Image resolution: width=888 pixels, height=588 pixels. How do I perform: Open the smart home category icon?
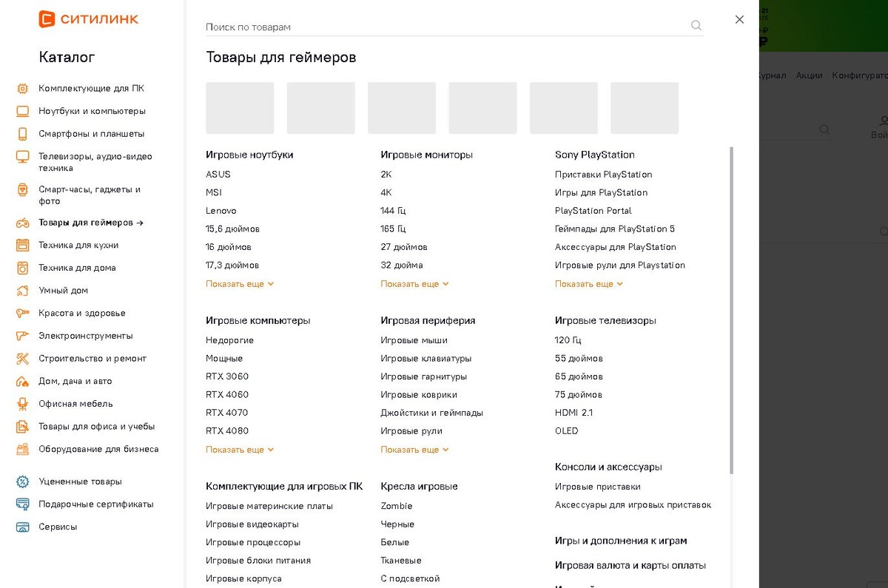pos(23,291)
